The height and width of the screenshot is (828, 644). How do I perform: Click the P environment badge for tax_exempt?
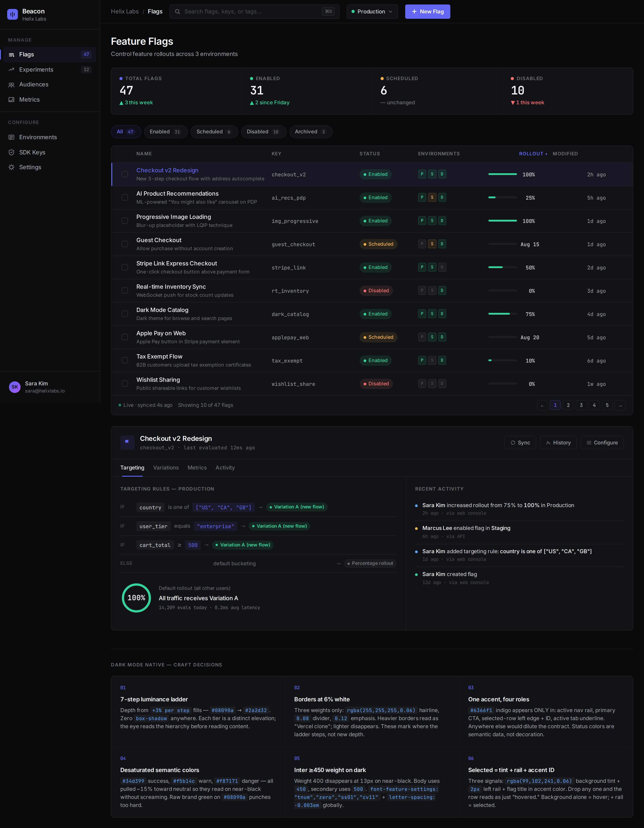[x=422, y=361]
